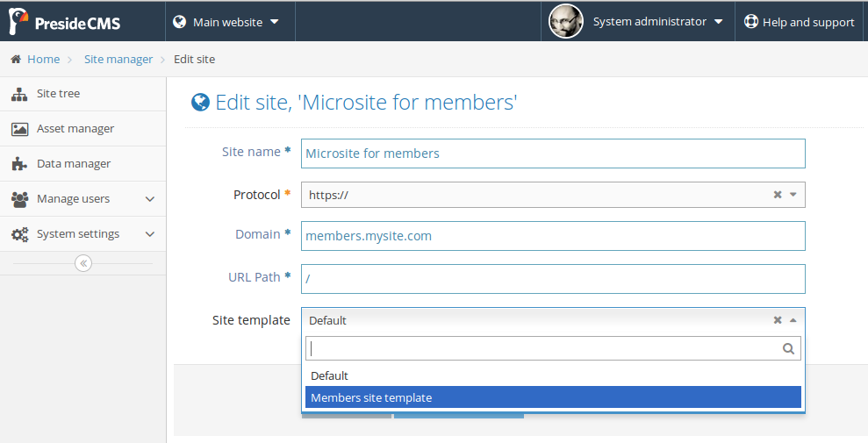Click the magnifier icon in template search

[x=788, y=348]
